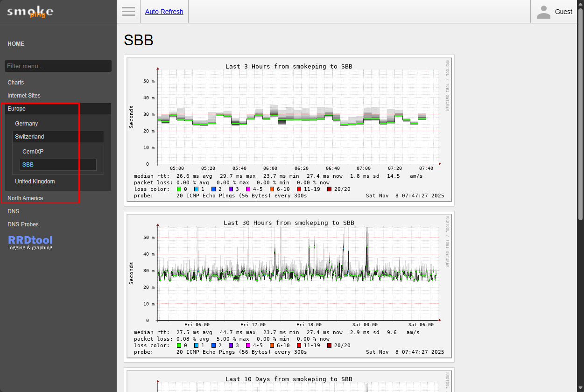
Task: Click the SmokePing logo
Action: pyautogui.click(x=30, y=12)
